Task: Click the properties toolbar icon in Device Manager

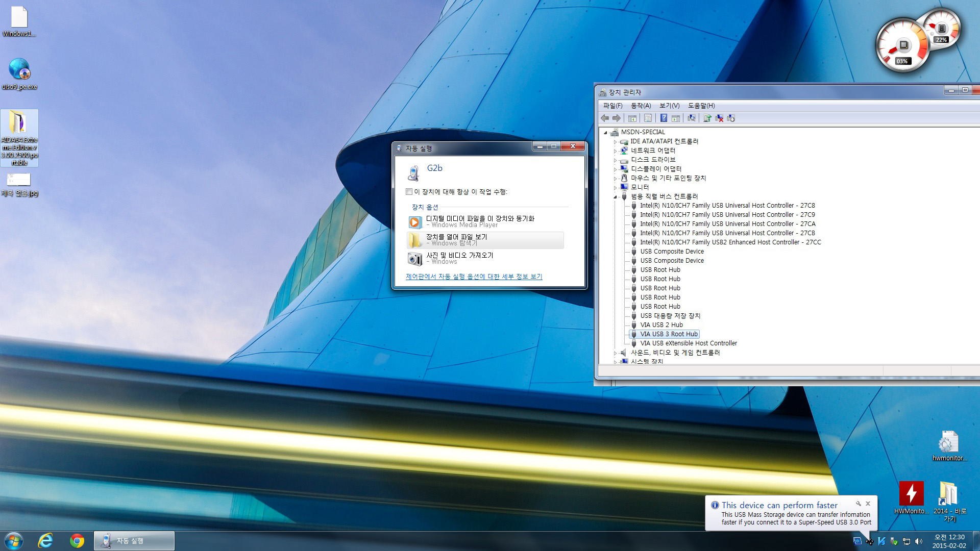Action: point(648,118)
